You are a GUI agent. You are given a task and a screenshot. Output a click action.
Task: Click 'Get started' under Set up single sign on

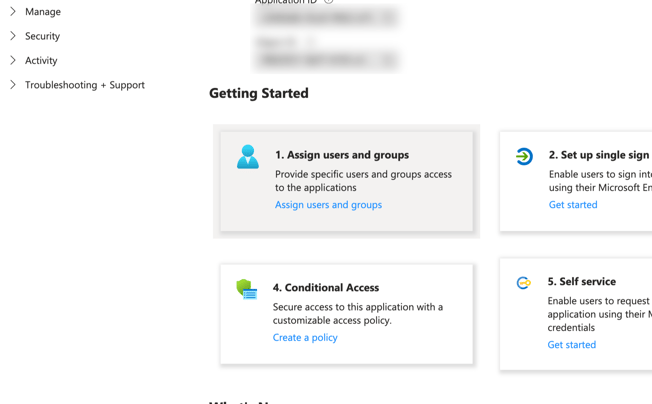pos(573,205)
